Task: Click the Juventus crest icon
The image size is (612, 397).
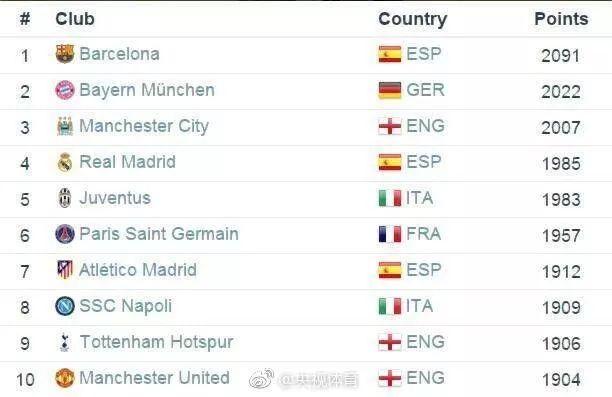Action: [65, 198]
